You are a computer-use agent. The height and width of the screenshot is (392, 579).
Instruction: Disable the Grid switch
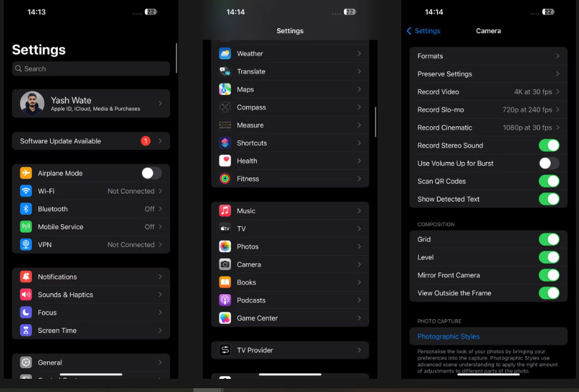click(549, 239)
